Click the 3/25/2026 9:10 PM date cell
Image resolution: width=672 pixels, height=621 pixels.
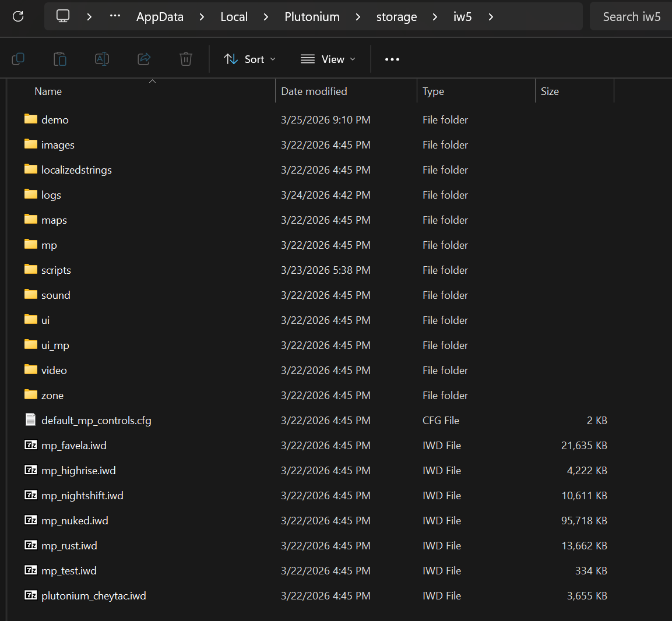pos(325,119)
